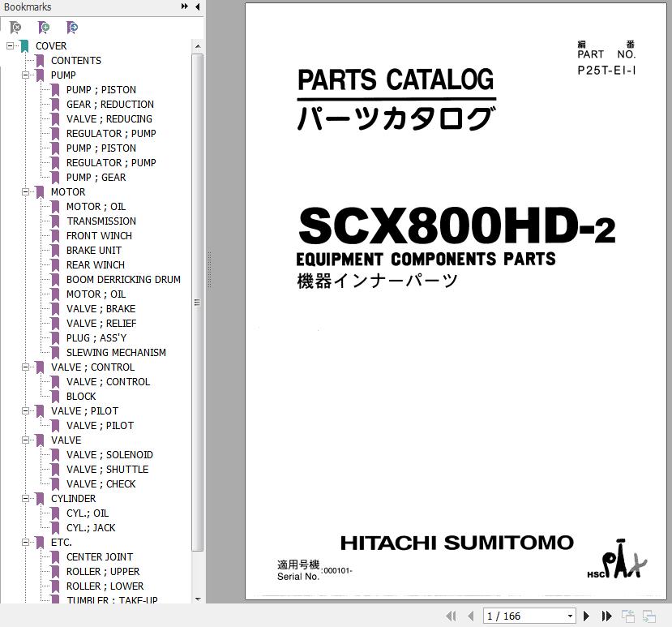This screenshot has height=627, width=672.
Task: Click the delete bookmark icon
Action: point(15,28)
